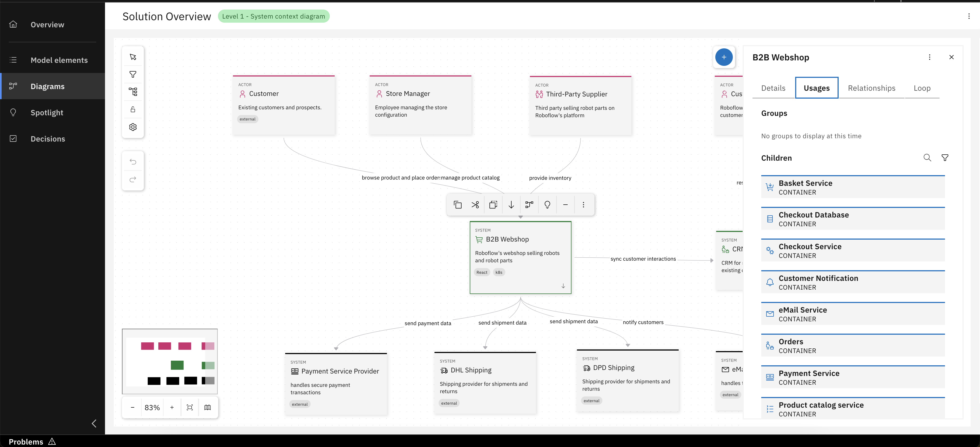The width and height of the screenshot is (980, 447).
Task: Open B2B Webshop panel kebab menu
Action: point(929,57)
